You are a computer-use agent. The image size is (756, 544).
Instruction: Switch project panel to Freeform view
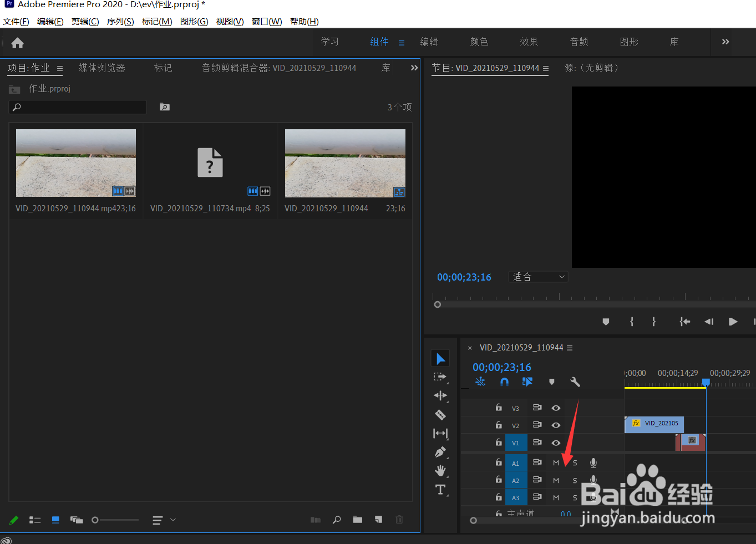point(77,520)
